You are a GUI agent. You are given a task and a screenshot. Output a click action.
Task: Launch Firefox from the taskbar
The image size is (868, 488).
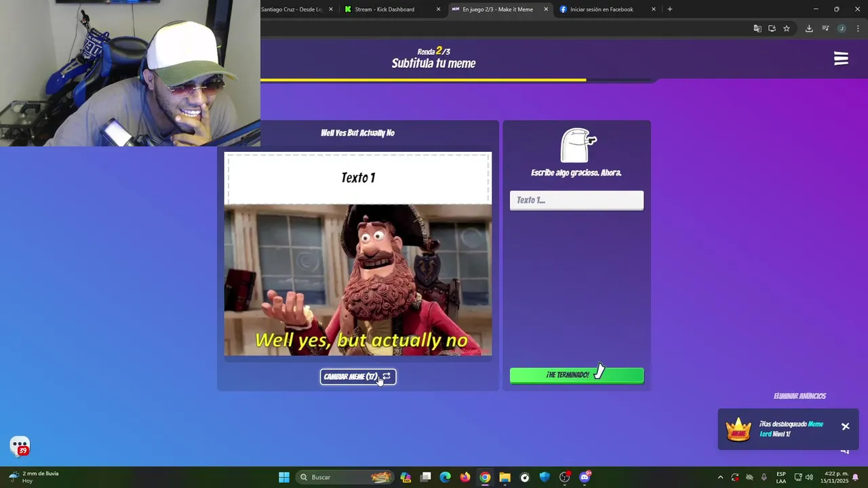coord(465,477)
